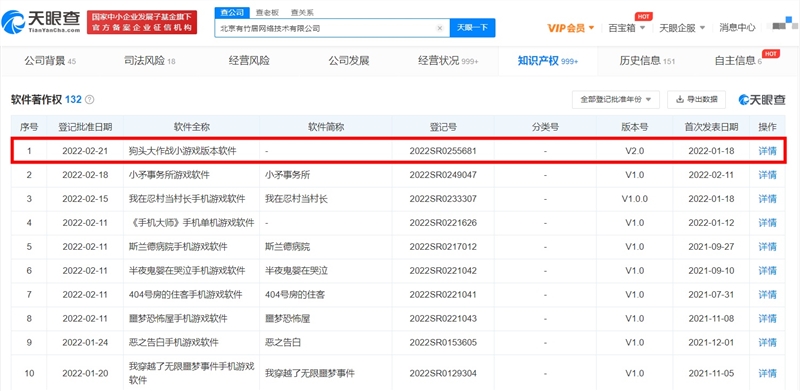Click the software name 小矛事务所游戏软件
Image resolution: width=800 pixels, height=391 pixels.
click(169, 175)
